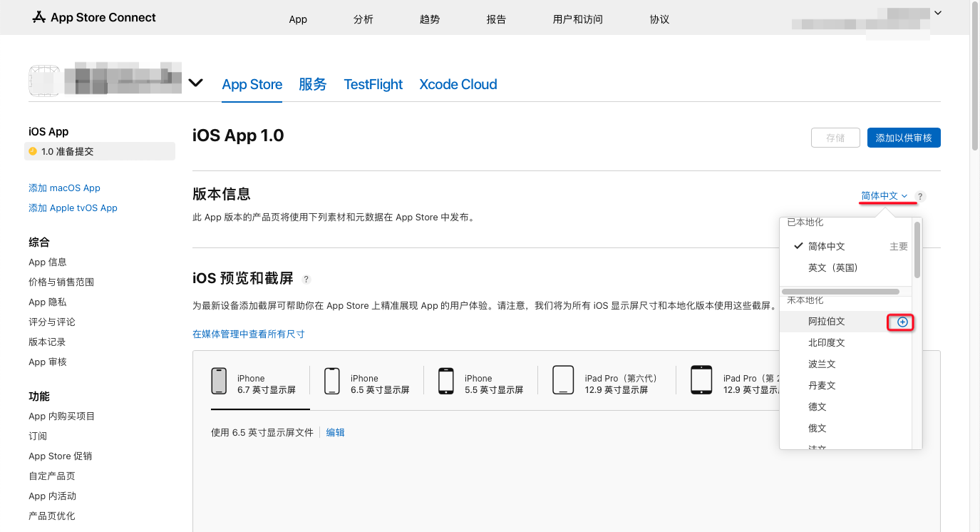Click the 存储 button
The image size is (980, 532).
click(835, 138)
